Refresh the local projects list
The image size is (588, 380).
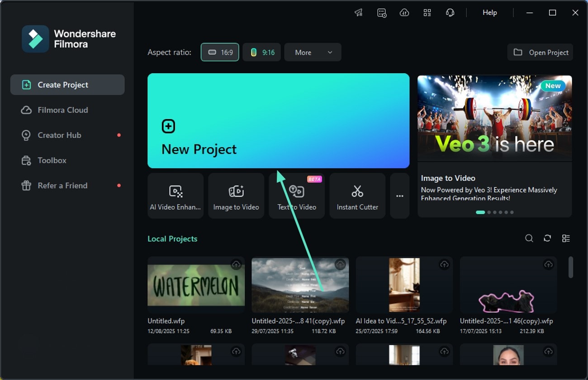pos(547,238)
